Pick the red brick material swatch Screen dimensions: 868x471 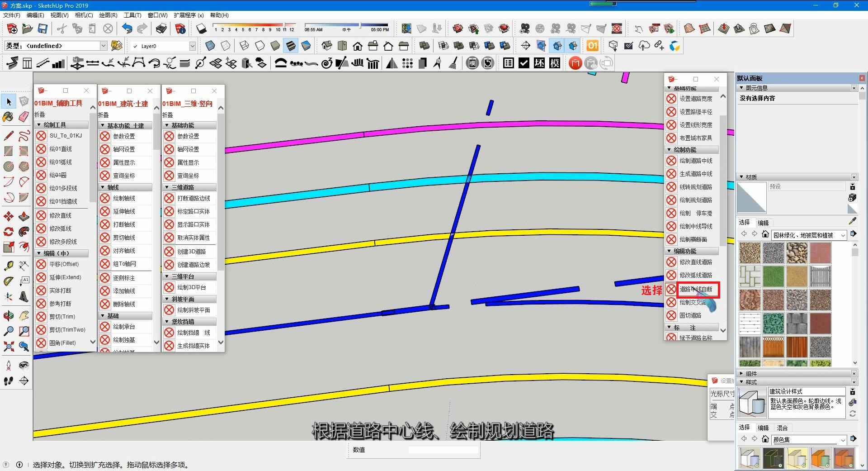coord(821,253)
